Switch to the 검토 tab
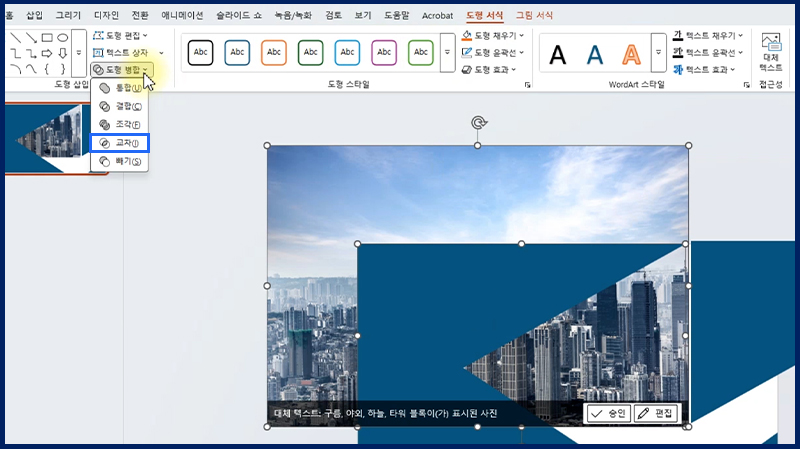 (334, 15)
